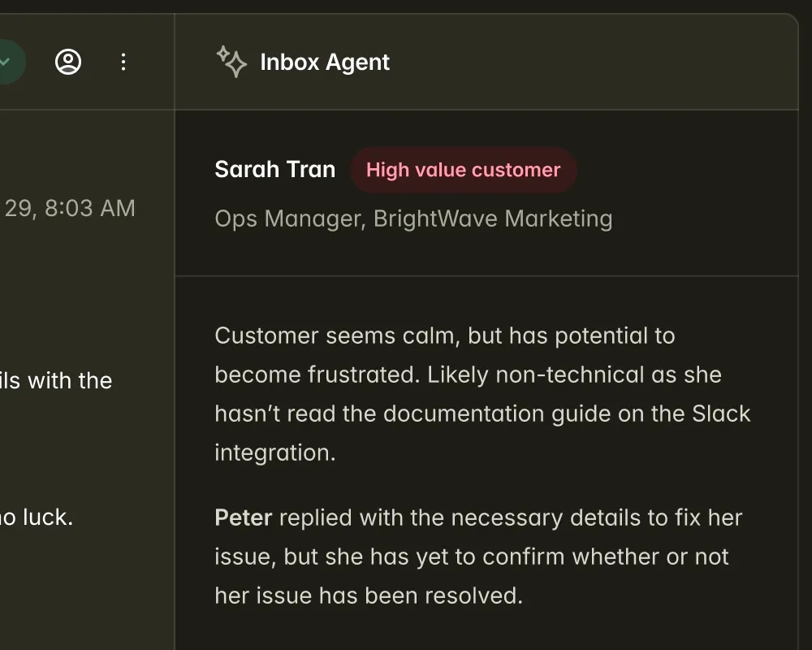
Task: Expand the green chevron dropdown button
Action: coord(6,62)
